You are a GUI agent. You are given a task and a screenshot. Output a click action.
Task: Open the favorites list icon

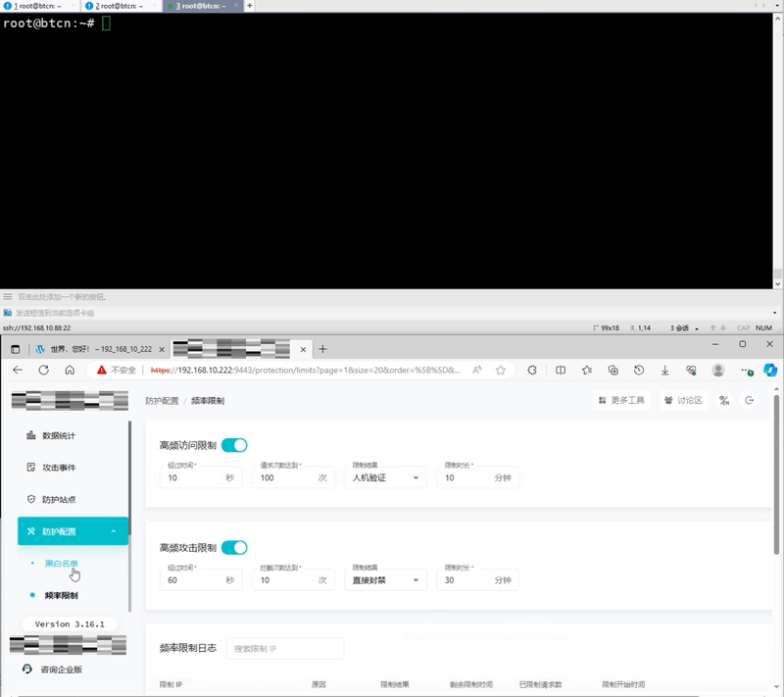(x=587, y=370)
